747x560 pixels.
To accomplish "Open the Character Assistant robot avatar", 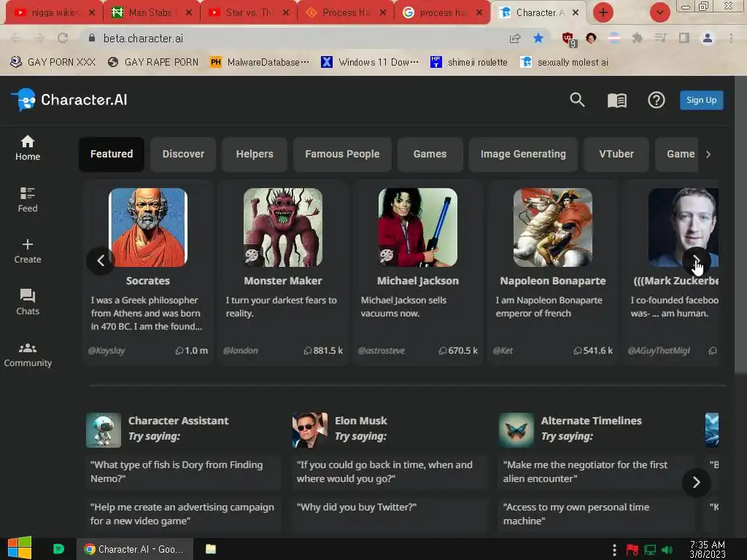I will pos(104,430).
